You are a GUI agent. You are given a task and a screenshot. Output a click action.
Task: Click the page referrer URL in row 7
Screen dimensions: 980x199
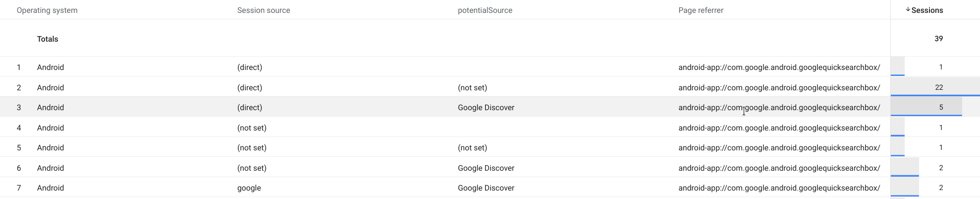(779, 188)
